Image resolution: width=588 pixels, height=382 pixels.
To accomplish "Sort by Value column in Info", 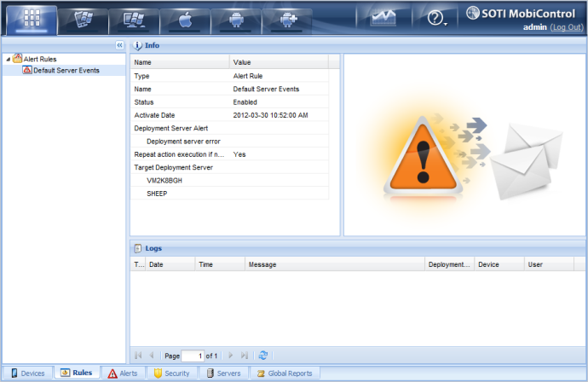I will tap(279, 62).
